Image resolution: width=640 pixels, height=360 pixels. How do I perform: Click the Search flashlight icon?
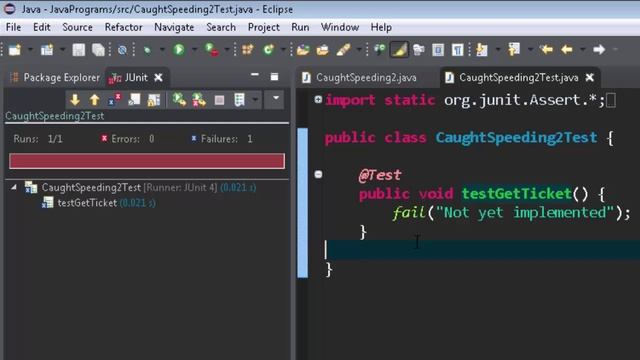[343, 50]
